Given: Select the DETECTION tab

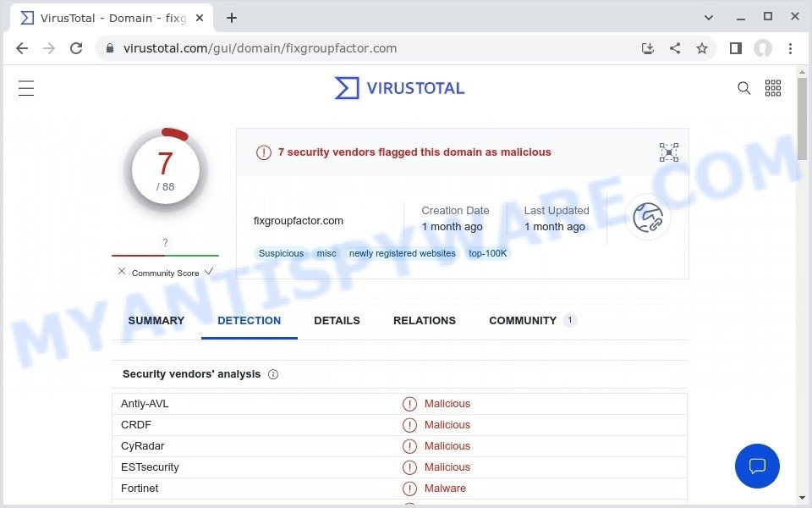Looking at the screenshot, I should tap(249, 321).
